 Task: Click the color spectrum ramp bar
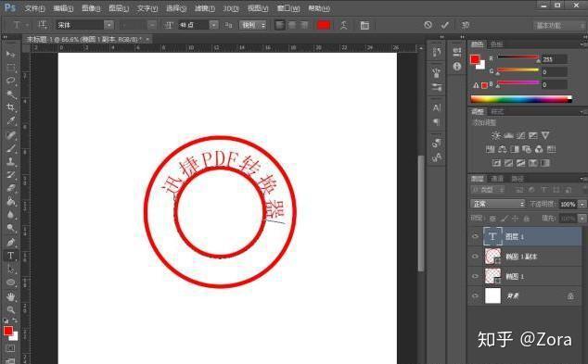521,99
